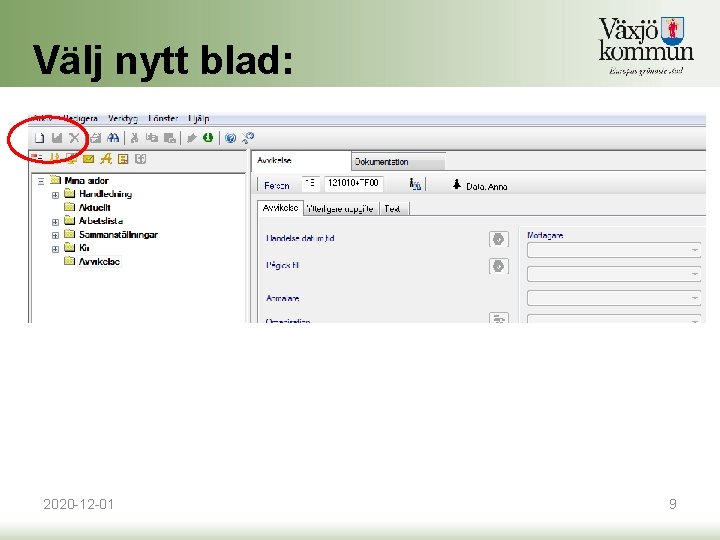The height and width of the screenshot is (540, 720).
Task: Click the New blank page icon
Action: pos(39,138)
